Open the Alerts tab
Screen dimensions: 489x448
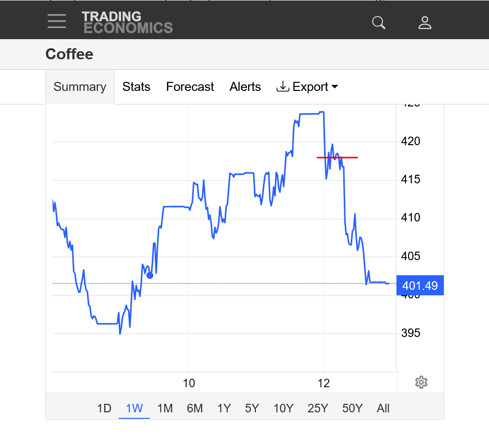tap(245, 87)
